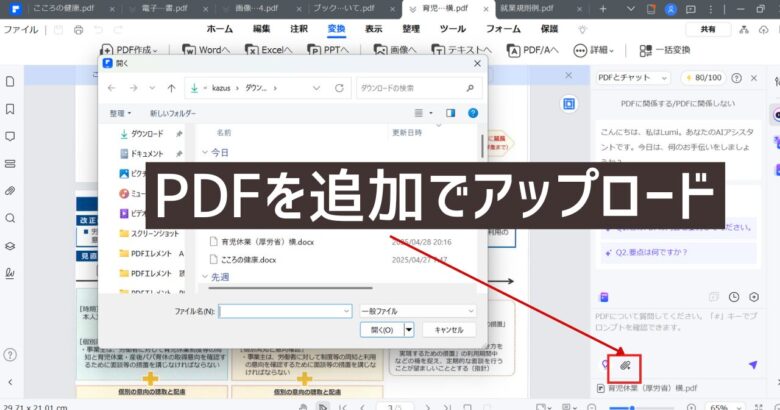Collapse the left sidebar with arrow
Screen dimensions: 780x410
click(x=10, y=382)
